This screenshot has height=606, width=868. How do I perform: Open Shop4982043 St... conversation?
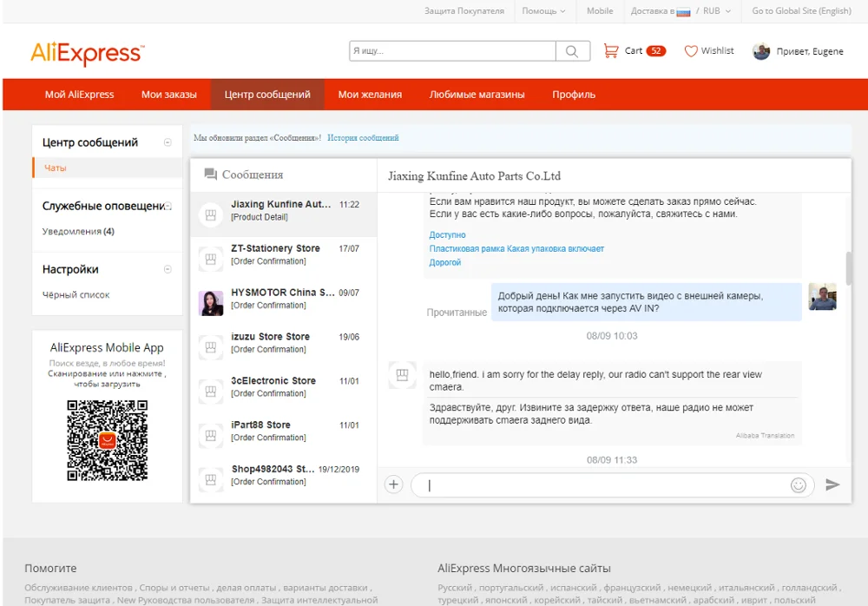(x=284, y=480)
